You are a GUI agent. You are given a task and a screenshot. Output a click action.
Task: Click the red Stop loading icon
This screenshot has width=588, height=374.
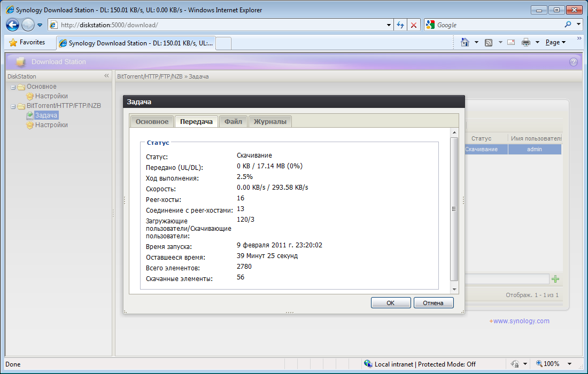pyautogui.click(x=414, y=25)
